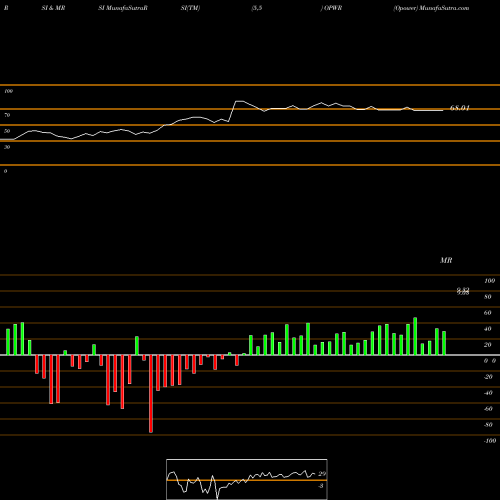Click the RSI axis label 30
This screenshot has height=500, width=500.
pyautogui.click(x=7, y=147)
